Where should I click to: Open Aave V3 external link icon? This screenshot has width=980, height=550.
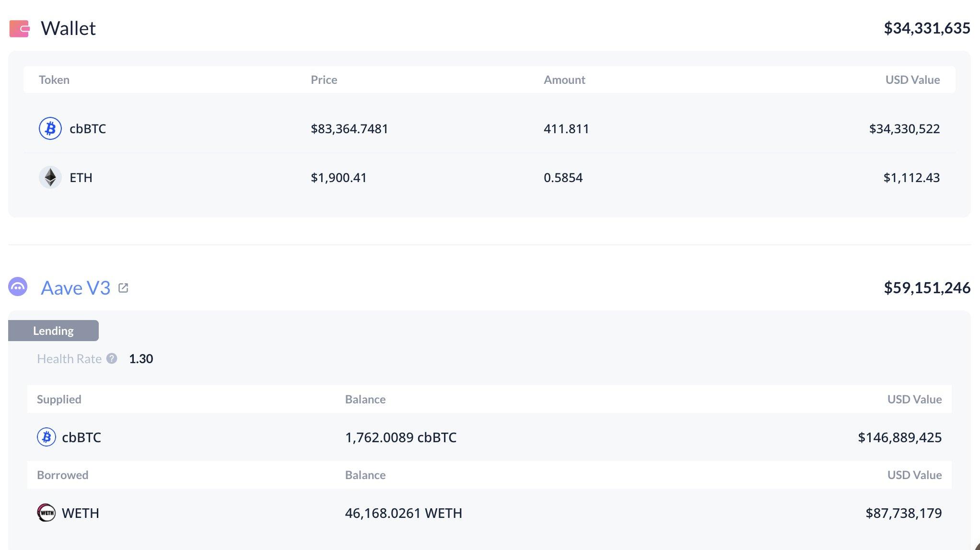pos(123,288)
